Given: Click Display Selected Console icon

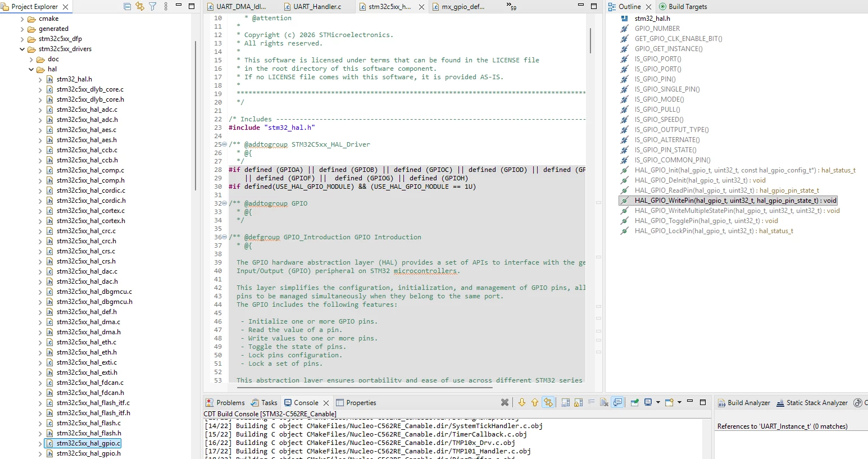Looking at the screenshot, I should click(648, 402).
